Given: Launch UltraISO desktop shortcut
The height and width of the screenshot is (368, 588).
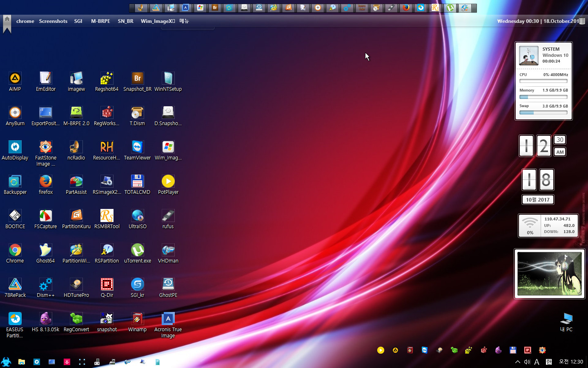Looking at the screenshot, I should point(137,219).
